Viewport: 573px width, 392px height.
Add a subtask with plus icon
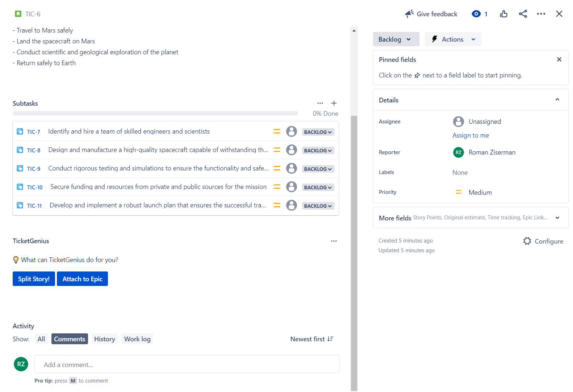point(334,103)
